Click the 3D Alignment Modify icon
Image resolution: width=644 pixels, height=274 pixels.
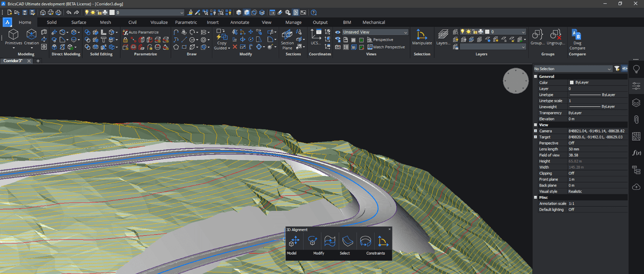pyautogui.click(x=312, y=242)
